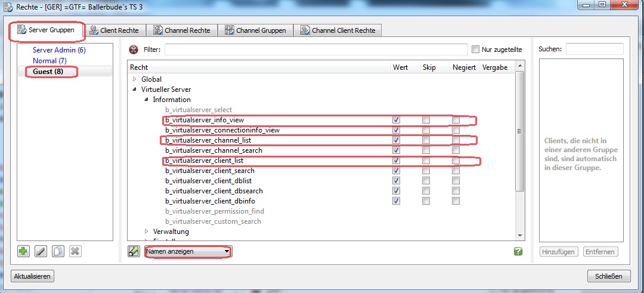Toggle Skip checkbox for b_virtualserver_channel_list
644x293 pixels.
tap(426, 140)
